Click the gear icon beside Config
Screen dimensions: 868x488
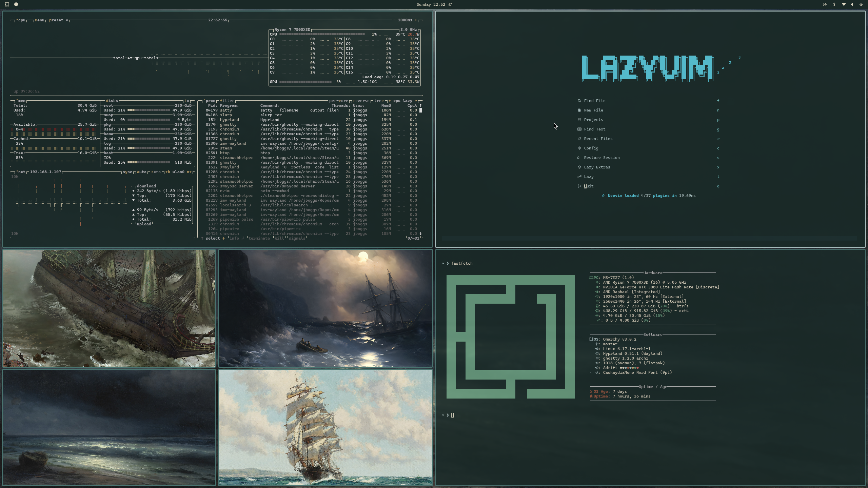[x=579, y=148]
